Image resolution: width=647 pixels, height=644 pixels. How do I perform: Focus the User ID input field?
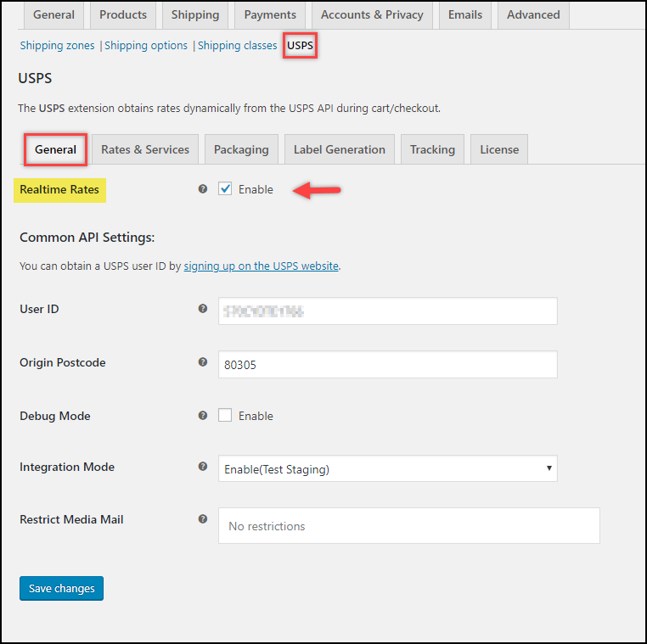[x=388, y=311]
